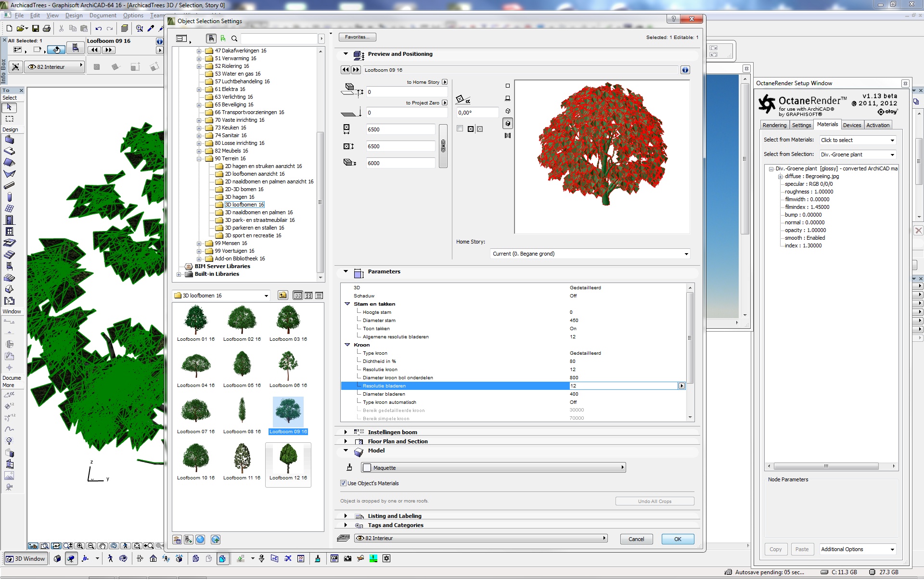The image size is (924, 580).
Task: Collapse the 90 Terrein folder
Action: coord(199,158)
